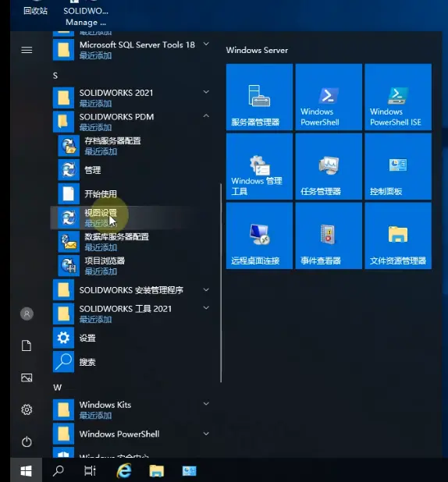Open Settings gear in Start sidebar
The height and width of the screenshot is (482, 448).
(x=27, y=409)
